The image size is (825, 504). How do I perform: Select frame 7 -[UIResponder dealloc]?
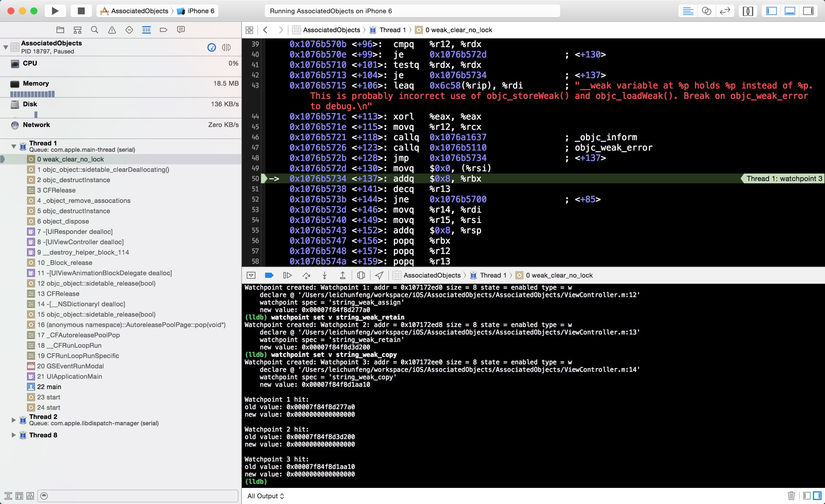(x=75, y=231)
